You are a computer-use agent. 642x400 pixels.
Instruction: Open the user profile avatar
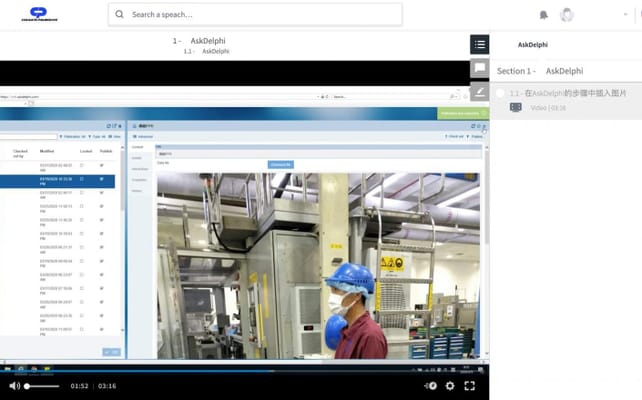[x=567, y=15]
